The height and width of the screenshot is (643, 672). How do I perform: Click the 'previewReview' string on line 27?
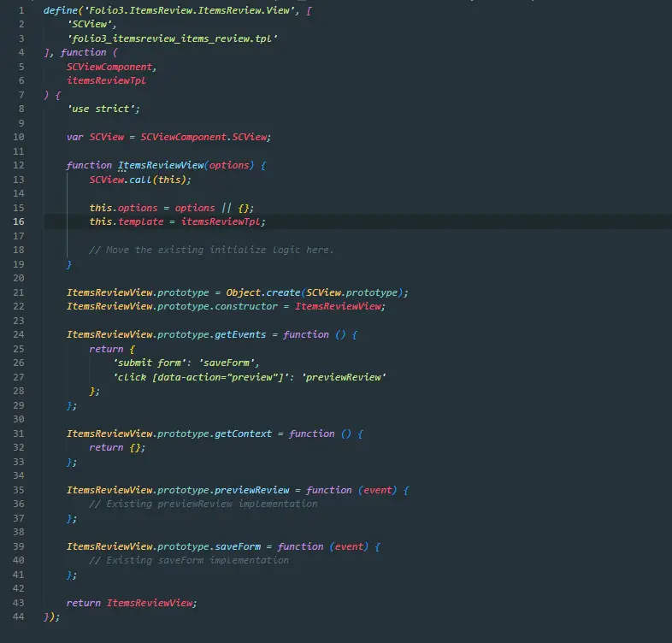pyautogui.click(x=345, y=377)
